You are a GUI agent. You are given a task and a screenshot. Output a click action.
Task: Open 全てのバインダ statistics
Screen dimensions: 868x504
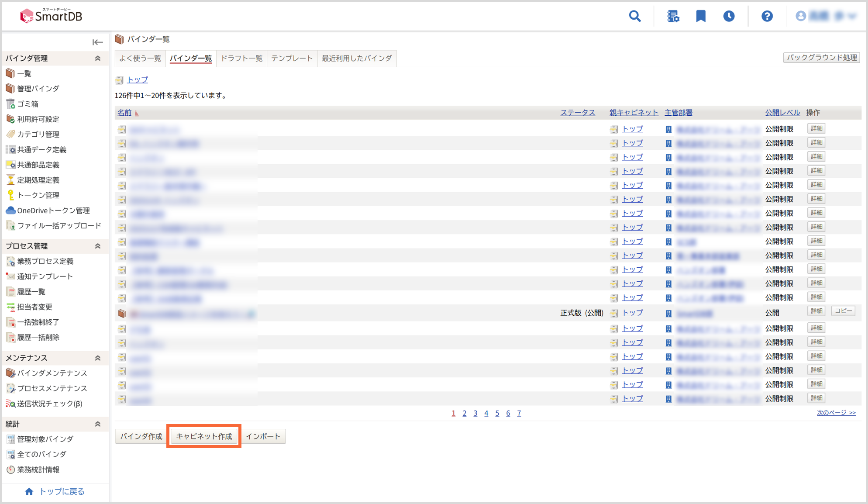tap(41, 454)
